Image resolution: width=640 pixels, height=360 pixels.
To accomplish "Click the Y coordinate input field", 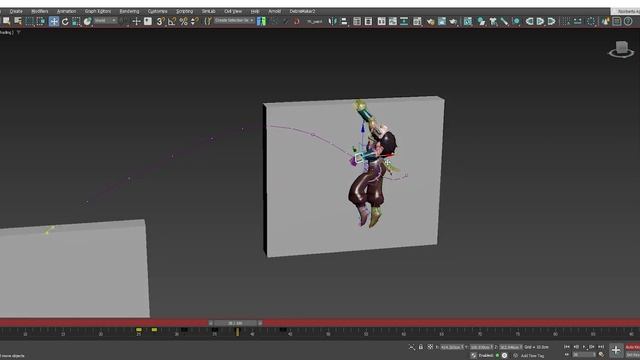I will tap(482, 347).
